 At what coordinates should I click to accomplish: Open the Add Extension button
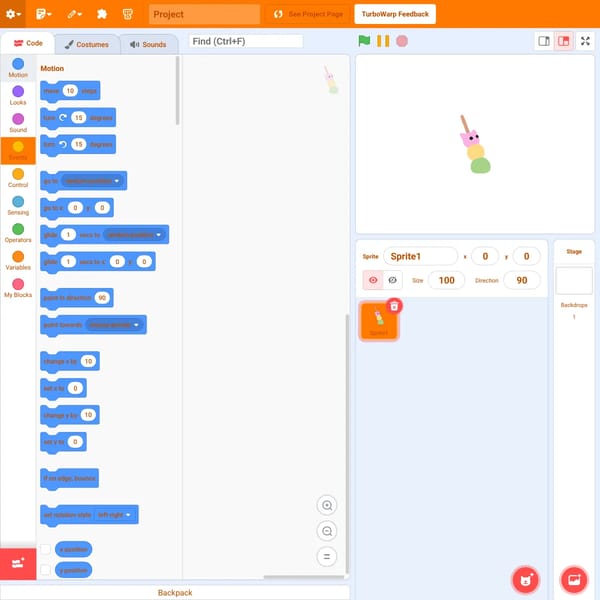[18, 564]
